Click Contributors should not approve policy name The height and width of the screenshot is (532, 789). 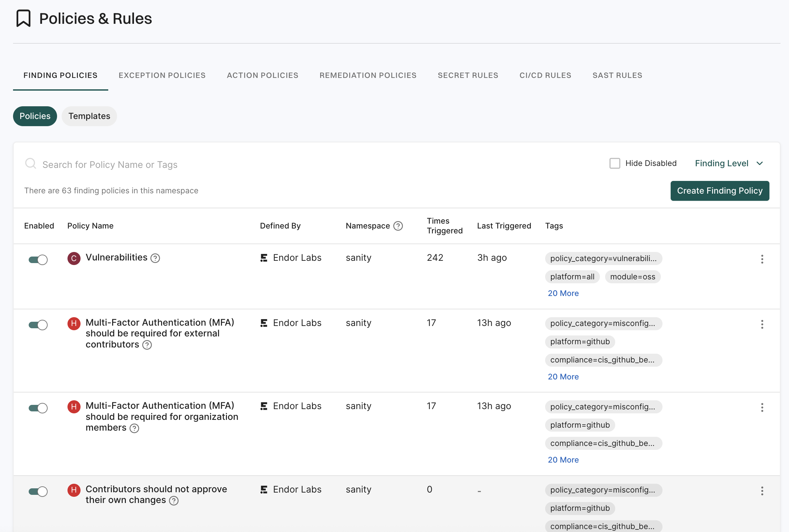click(x=156, y=495)
